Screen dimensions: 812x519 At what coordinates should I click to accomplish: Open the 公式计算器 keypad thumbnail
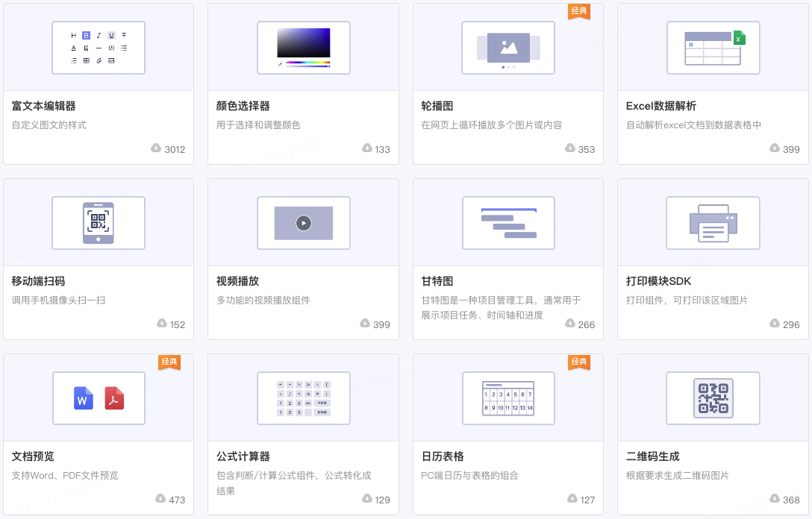click(303, 398)
